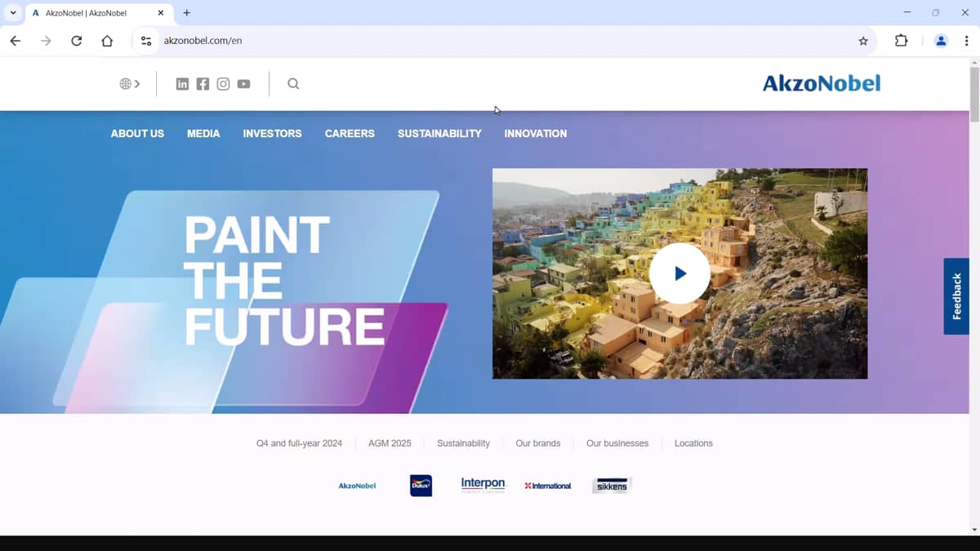Open the Sustainability quick link below the banner

pyautogui.click(x=463, y=443)
